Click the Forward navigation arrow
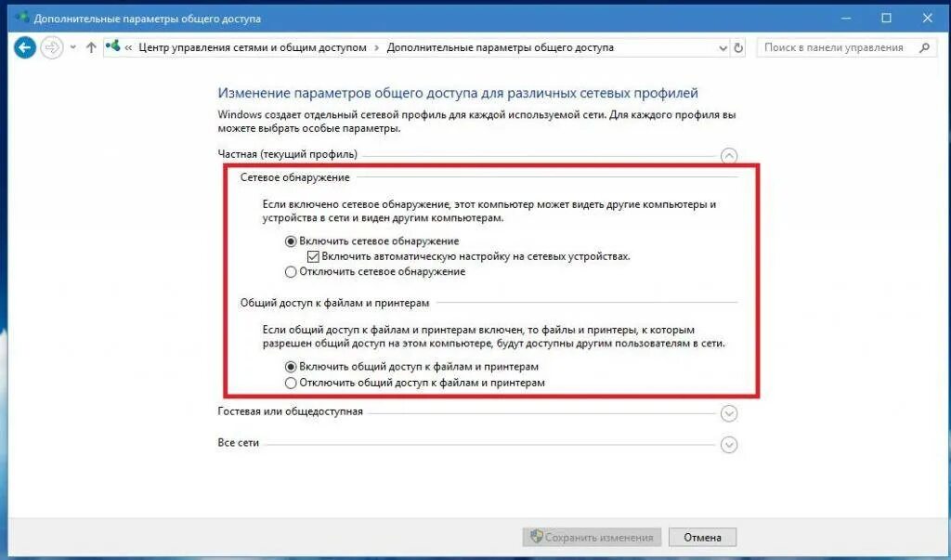The height and width of the screenshot is (560, 951). click(x=52, y=47)
